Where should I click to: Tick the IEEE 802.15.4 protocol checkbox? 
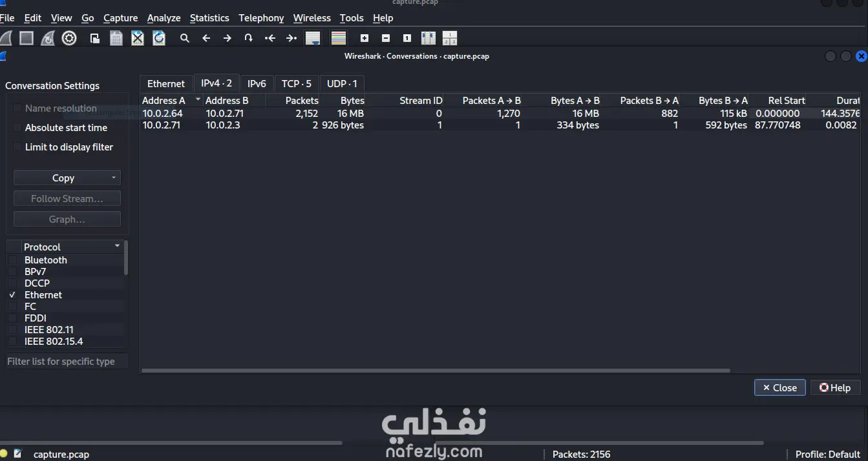pos(12,342)
